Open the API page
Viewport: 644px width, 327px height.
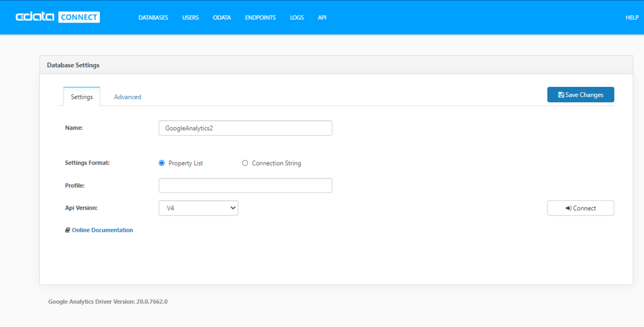point(322,18)
